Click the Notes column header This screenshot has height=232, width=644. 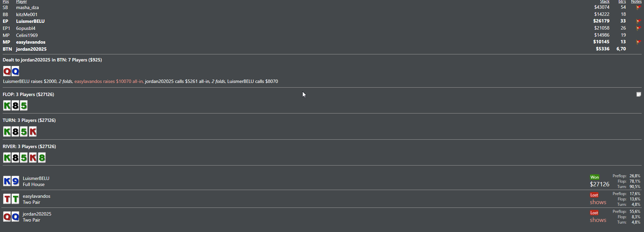click(636, 2)
